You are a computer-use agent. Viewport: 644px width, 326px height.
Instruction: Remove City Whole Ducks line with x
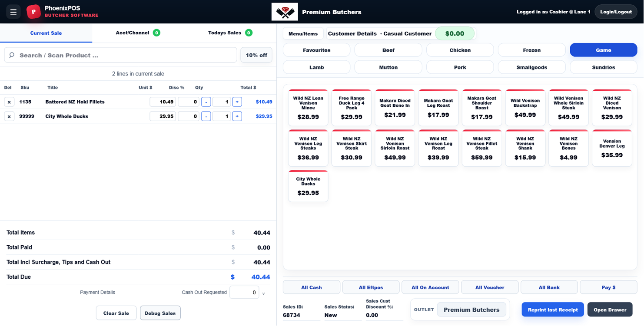(9, 116)
